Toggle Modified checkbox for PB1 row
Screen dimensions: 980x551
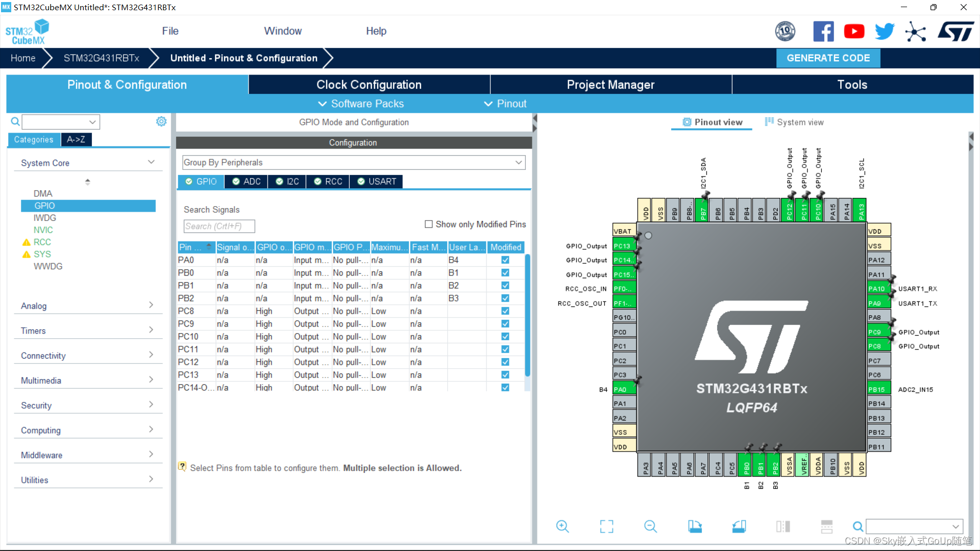tap(505, 285)
